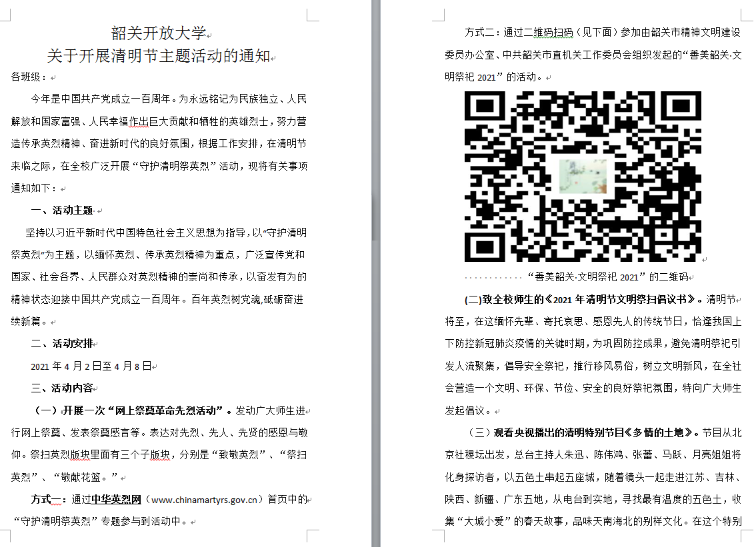
Task: Select the large QR code image
Action: pyautogui.click(x=583, y=176)
